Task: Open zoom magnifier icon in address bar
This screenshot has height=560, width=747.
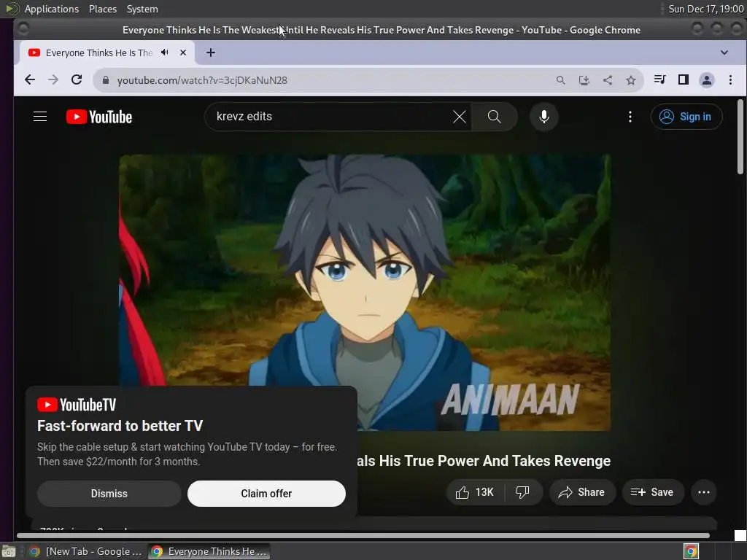Action: coord(561,80)
